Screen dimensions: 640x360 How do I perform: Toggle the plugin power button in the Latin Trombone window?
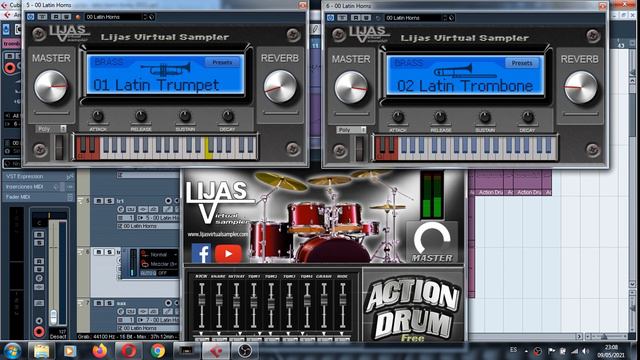330,18
